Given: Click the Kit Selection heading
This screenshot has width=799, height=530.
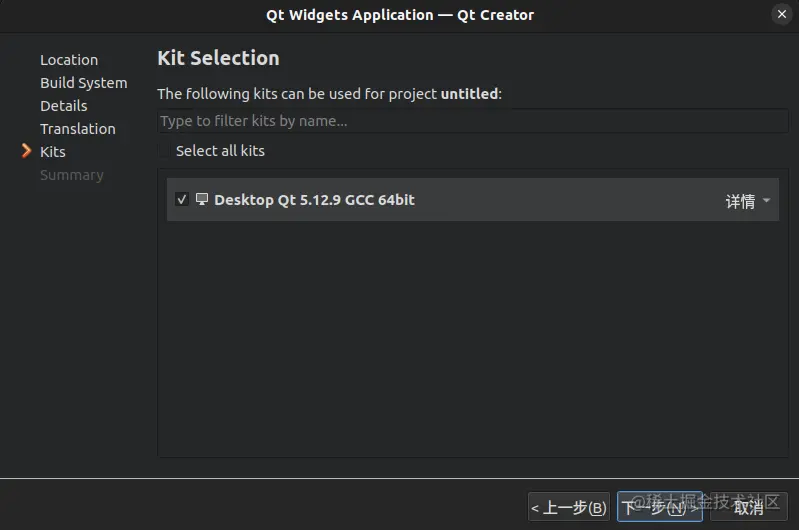Looking at the screenshot, I should coord(218,58).
